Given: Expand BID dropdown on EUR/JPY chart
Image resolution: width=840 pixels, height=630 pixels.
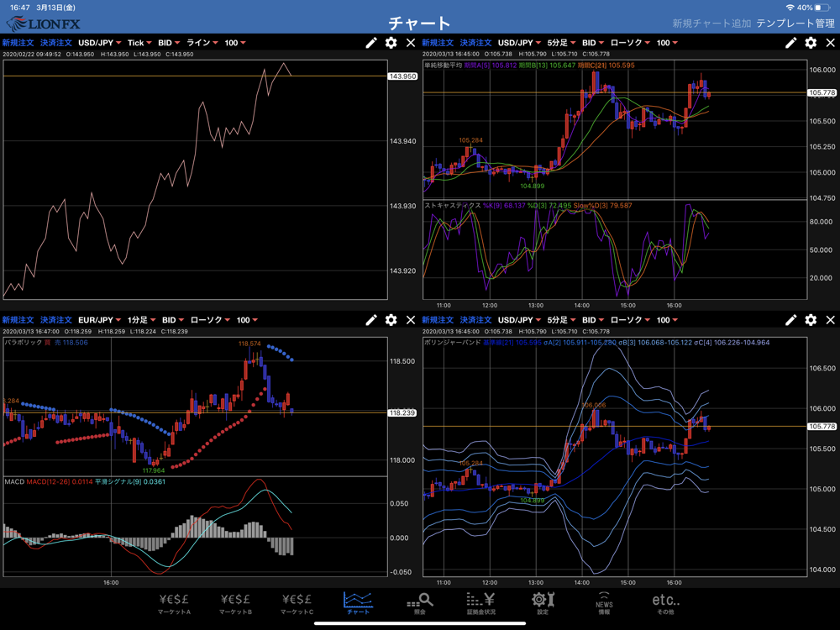Looking at the screenshot, I should [x=173, y=320].
